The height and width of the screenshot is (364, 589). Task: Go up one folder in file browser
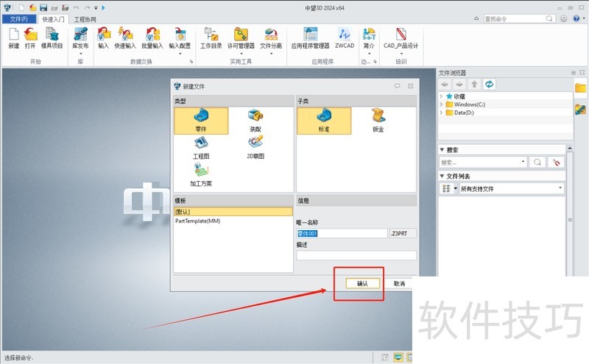(x=474, y=84)
